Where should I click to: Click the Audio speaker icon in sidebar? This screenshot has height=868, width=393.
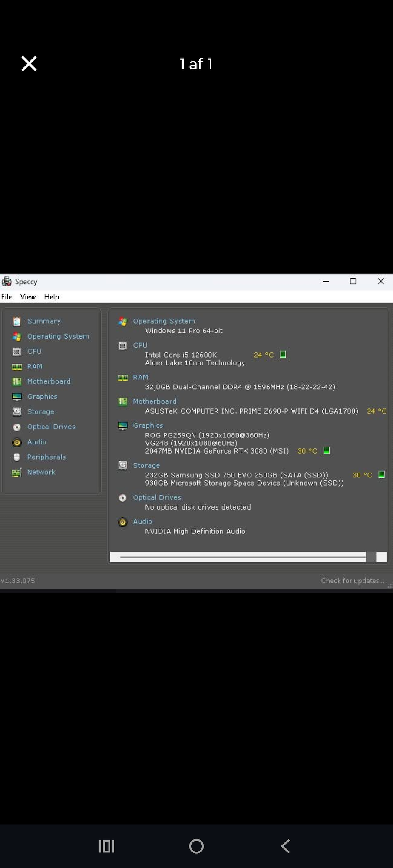click(17, 442)
